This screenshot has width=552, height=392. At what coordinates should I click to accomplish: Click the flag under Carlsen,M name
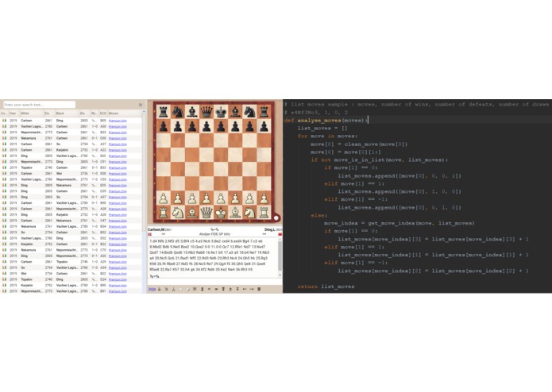[149, 234]
